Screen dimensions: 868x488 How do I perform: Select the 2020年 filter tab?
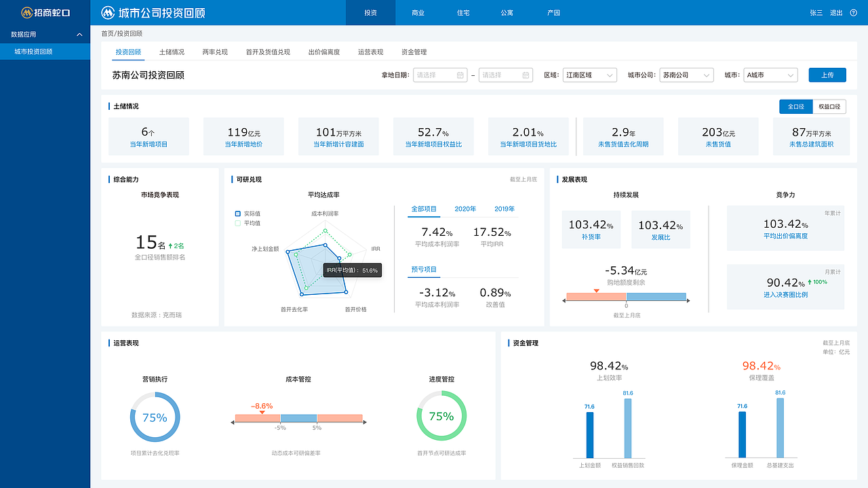465,209
